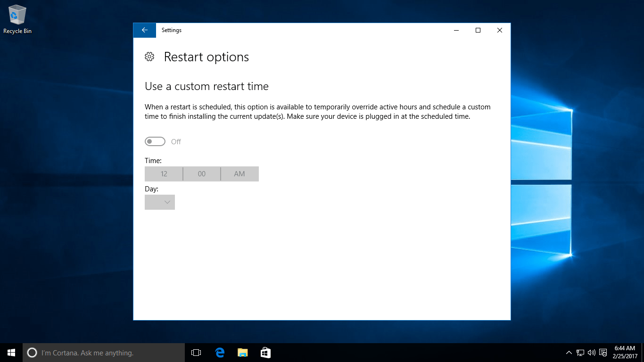Select the hour field showing 12
This screenshot has width=644, height=362.
(164, 173)
